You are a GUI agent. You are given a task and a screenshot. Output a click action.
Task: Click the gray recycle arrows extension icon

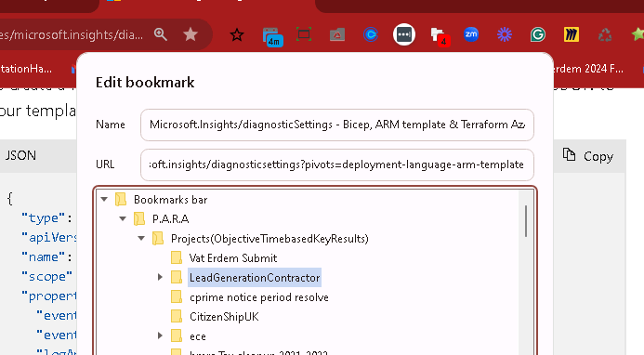tap(605, 35)
